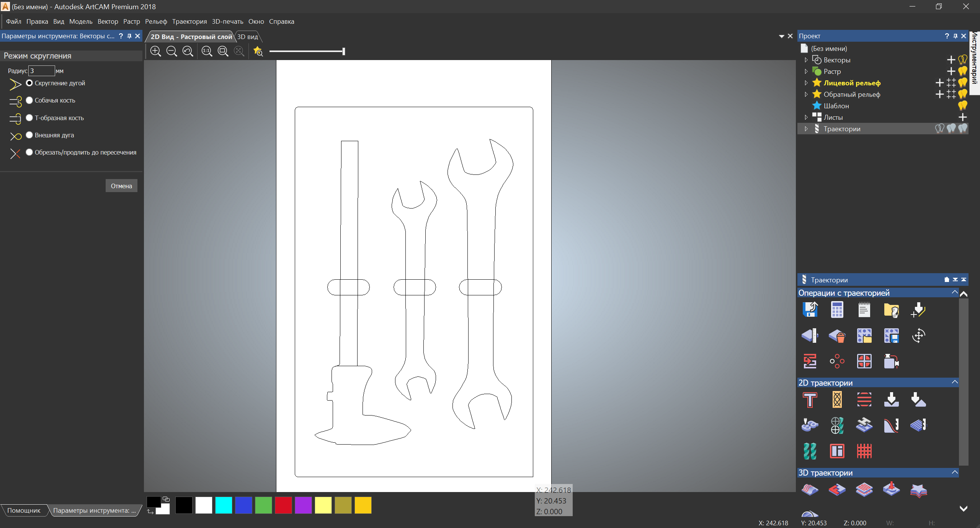This screenshot has width=980, height=528.
Task: Click the Радиус input field
Action: click(x=41, y=71)
